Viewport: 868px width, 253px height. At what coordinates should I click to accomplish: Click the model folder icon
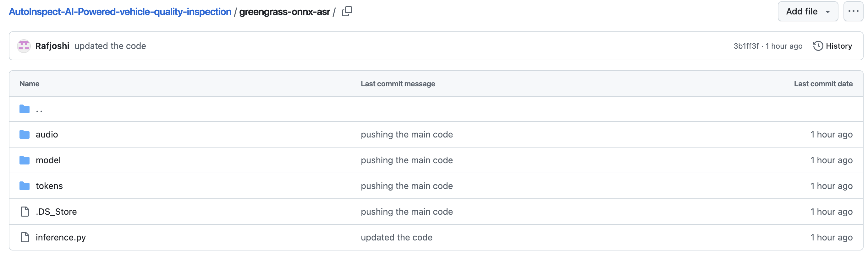tap(24, 160)
